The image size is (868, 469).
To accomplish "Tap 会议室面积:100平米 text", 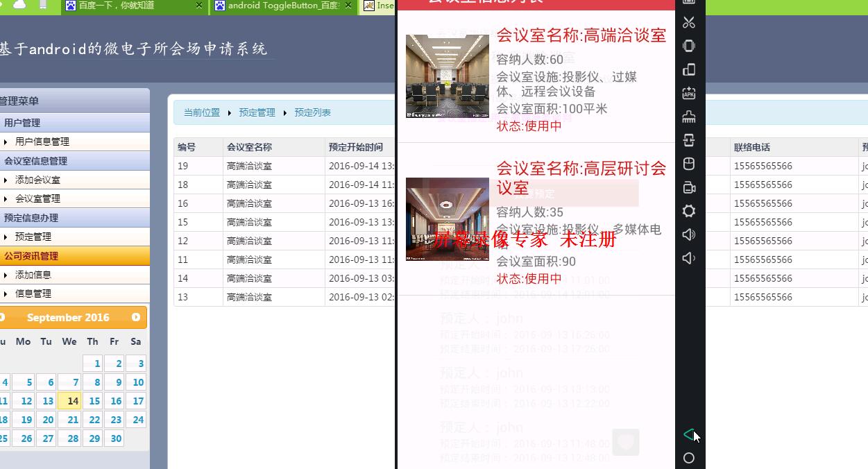I will click(x=552, y=109).
